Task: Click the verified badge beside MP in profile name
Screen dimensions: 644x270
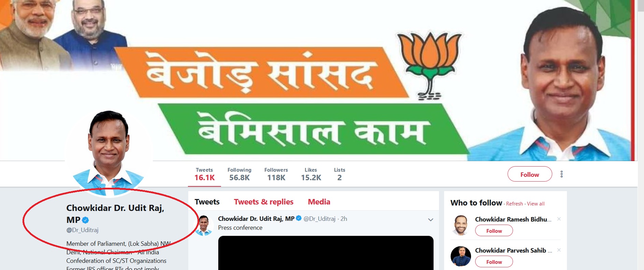Action: 86,220
